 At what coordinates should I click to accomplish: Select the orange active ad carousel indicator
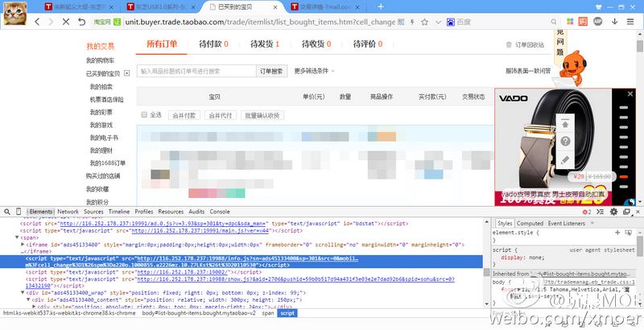click(624, 176)
